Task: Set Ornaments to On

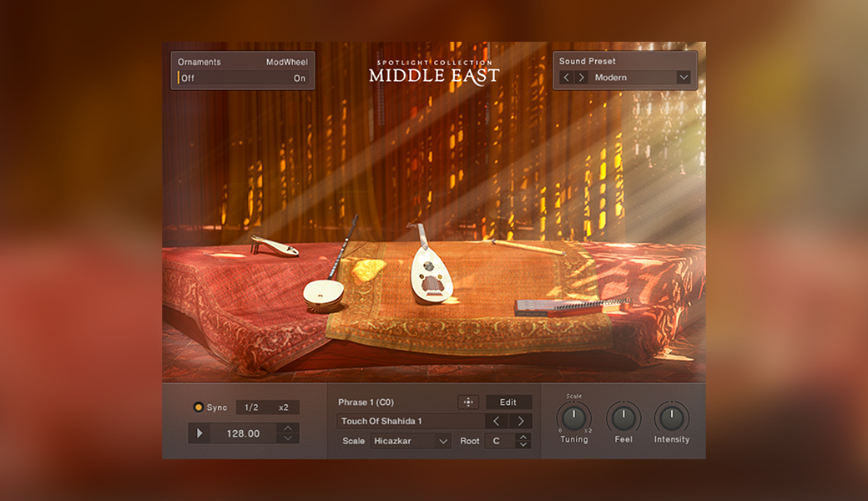Action: (300, 78)
